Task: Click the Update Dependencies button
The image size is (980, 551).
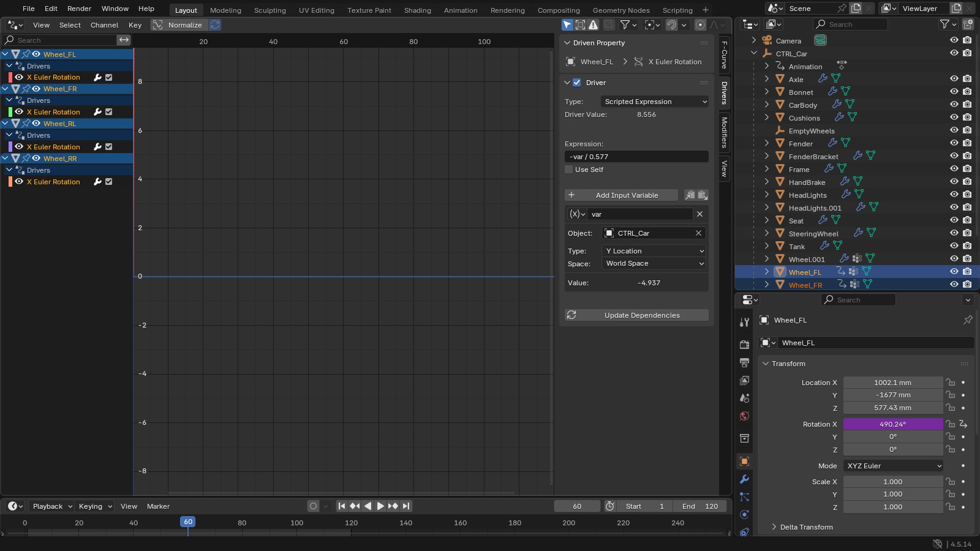Action: [x=636, y=315]
